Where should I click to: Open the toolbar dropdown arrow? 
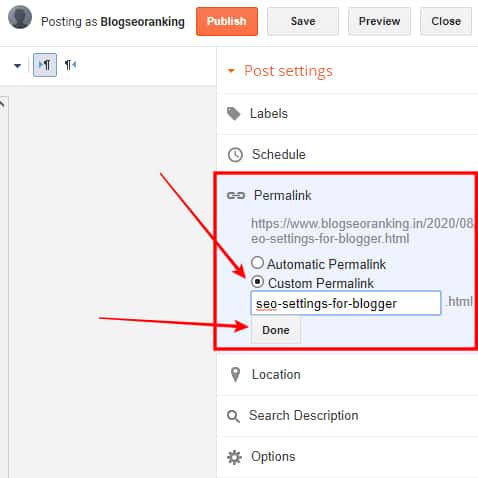pos(17,66)
